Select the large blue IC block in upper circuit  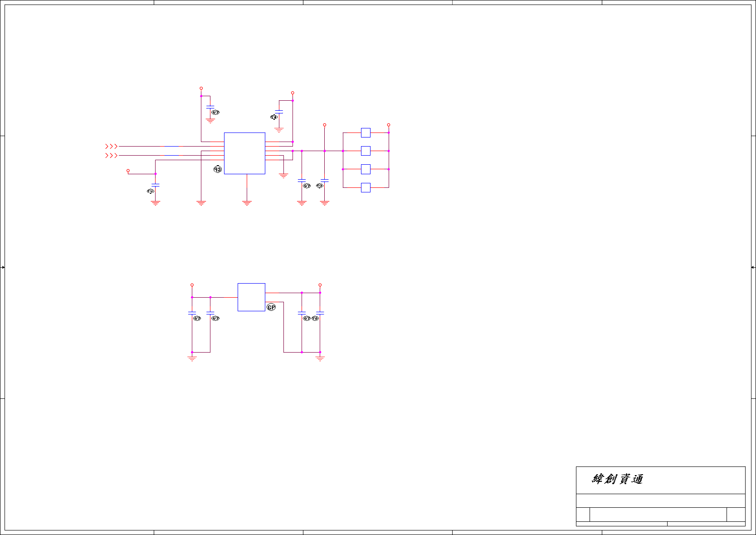pos(244,153)
